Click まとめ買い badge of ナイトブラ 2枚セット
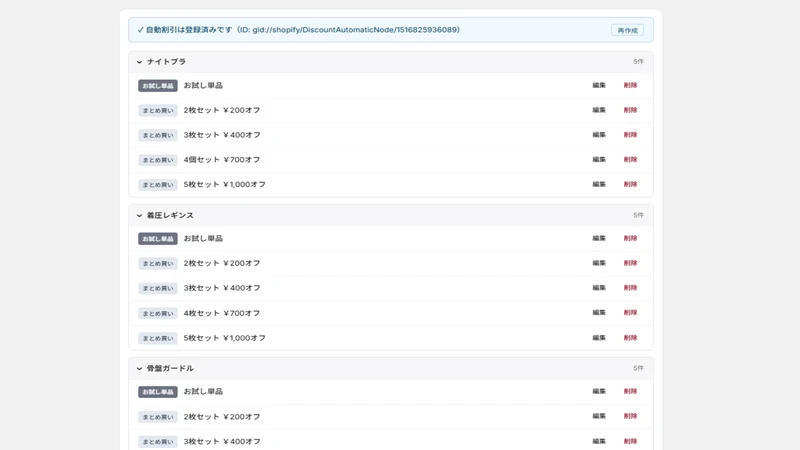The image size is (800, 450). click(x=158, y=110)
